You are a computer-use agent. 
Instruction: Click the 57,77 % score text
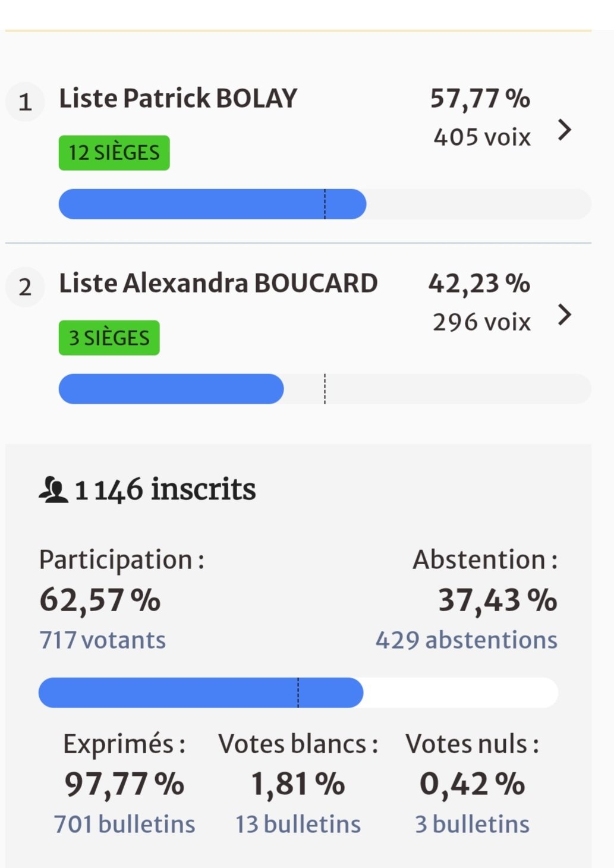[480, 99]
